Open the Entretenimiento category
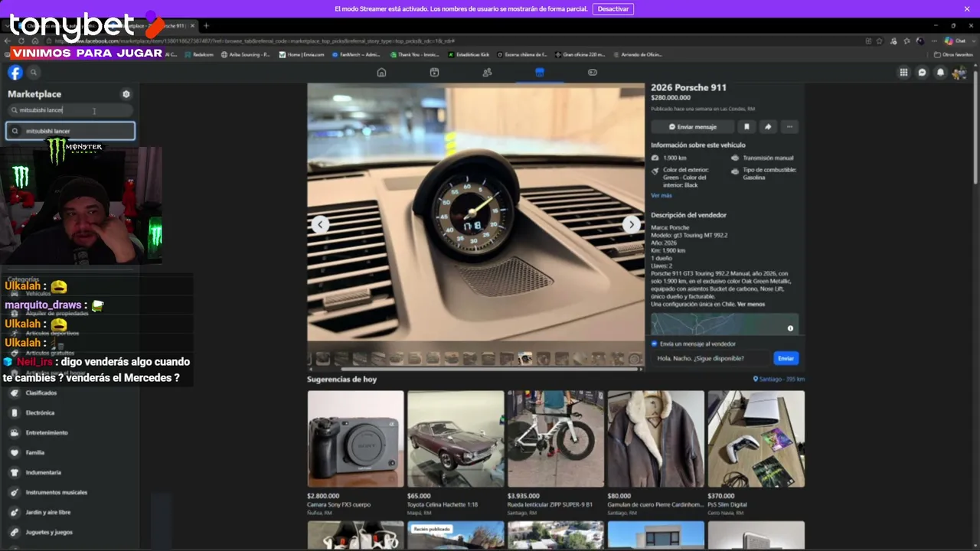This screenshot has width=980, height=551. 70,433
